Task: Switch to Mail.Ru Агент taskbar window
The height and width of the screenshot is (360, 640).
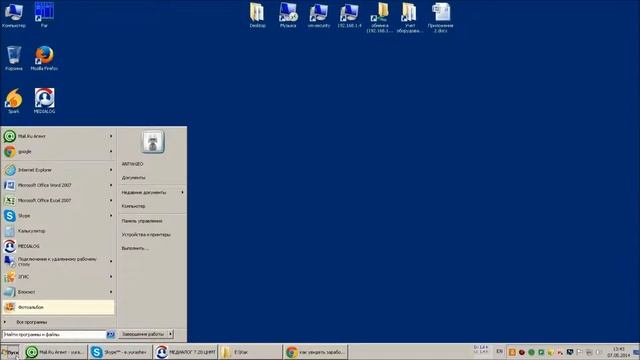Action: (x=55, y=352)
